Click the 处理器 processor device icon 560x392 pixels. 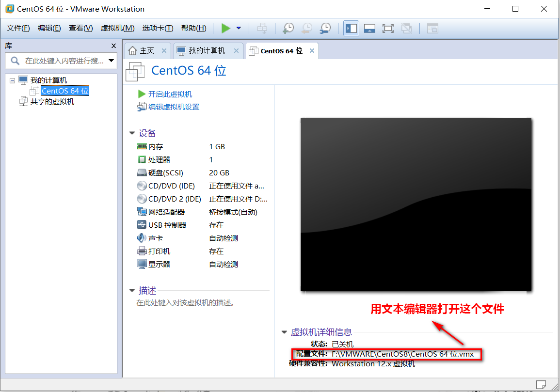142,159
